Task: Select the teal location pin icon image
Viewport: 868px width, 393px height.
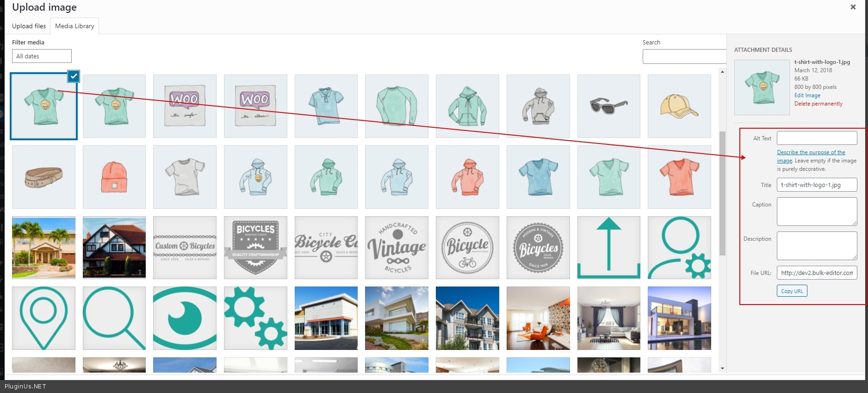Action: [x=43, y=318]
